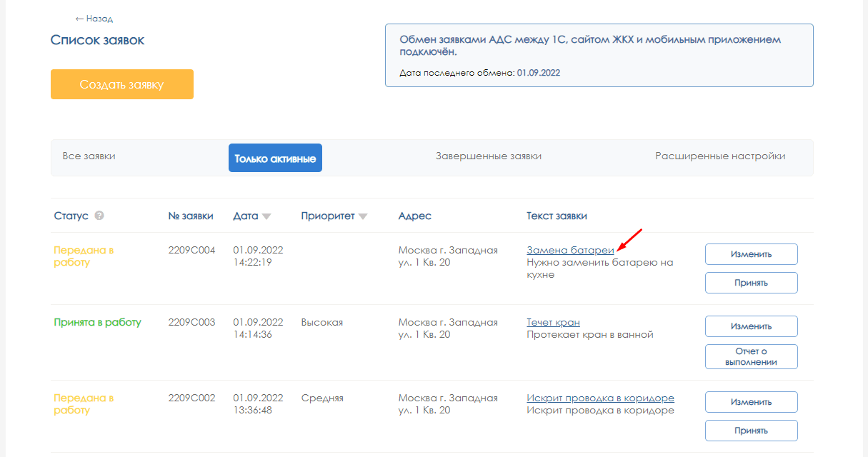Click Изменить for request 2209C003
Image resolution: width=868 pixels, height=457 pixels.
click(x=751, y=326)
